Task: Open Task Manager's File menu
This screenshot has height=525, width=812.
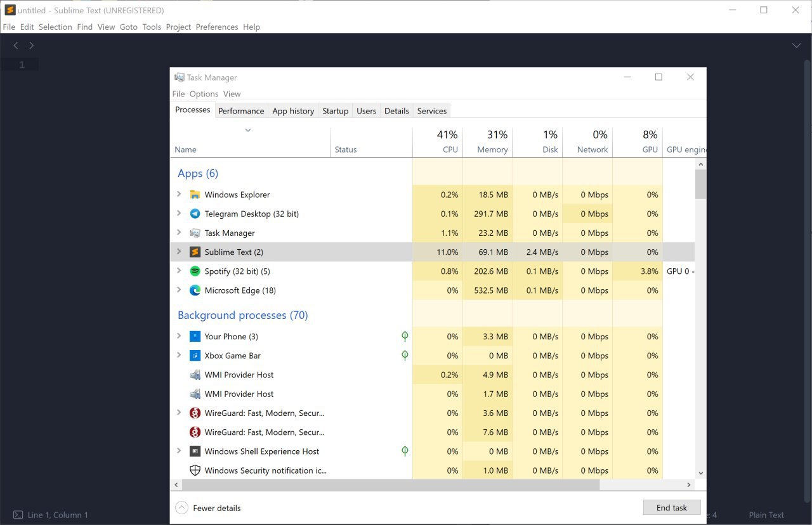Action: click(178, 94)
